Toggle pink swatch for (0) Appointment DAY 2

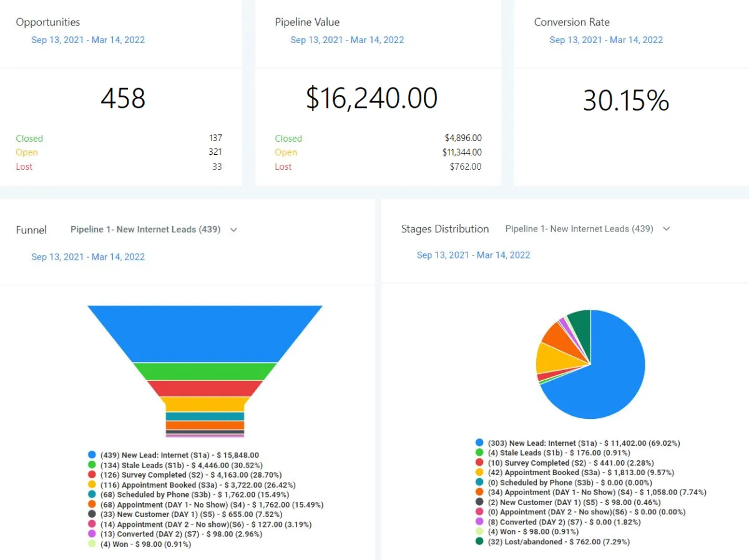[x=479, y=512]
